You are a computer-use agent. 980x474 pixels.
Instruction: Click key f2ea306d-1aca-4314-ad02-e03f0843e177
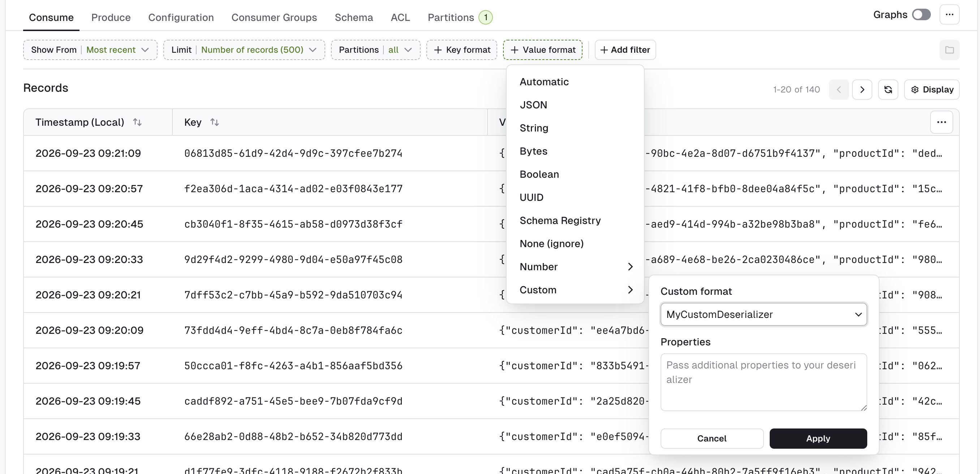(293, 189)
